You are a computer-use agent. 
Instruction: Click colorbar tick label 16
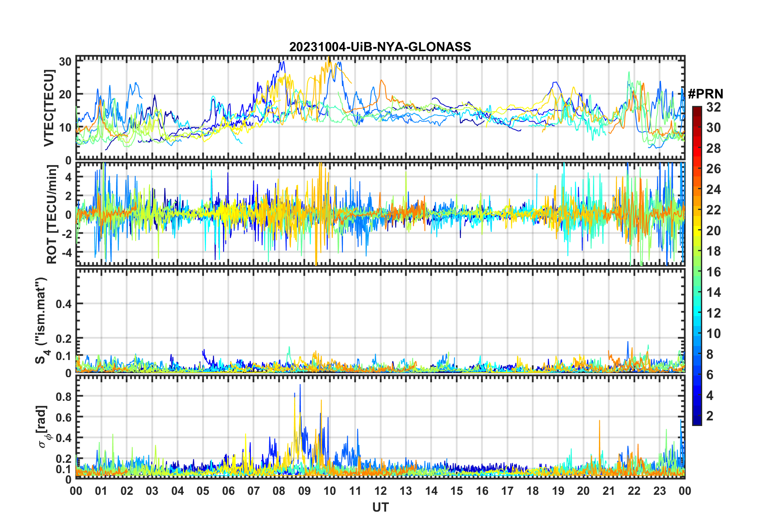coord(713,272)
